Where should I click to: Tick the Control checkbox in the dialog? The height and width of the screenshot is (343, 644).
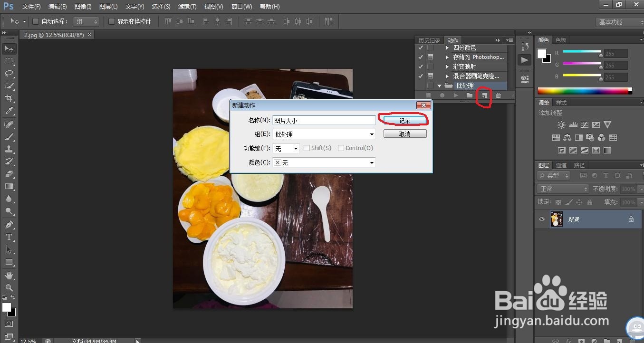341,148
